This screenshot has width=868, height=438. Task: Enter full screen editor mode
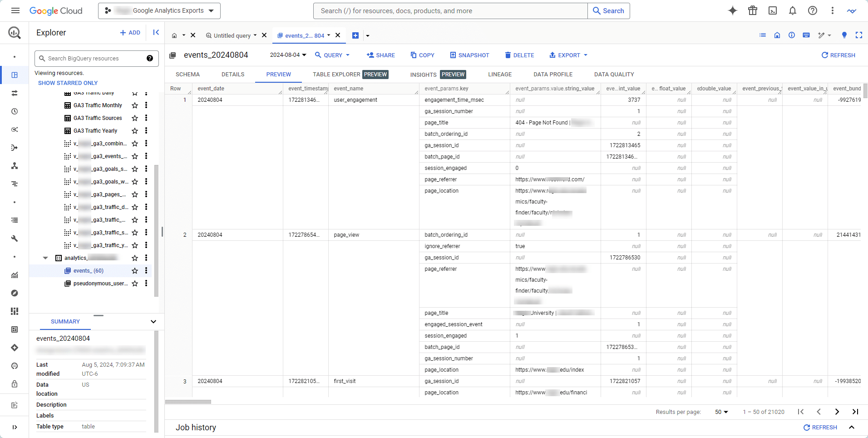[x=859, y=35]
